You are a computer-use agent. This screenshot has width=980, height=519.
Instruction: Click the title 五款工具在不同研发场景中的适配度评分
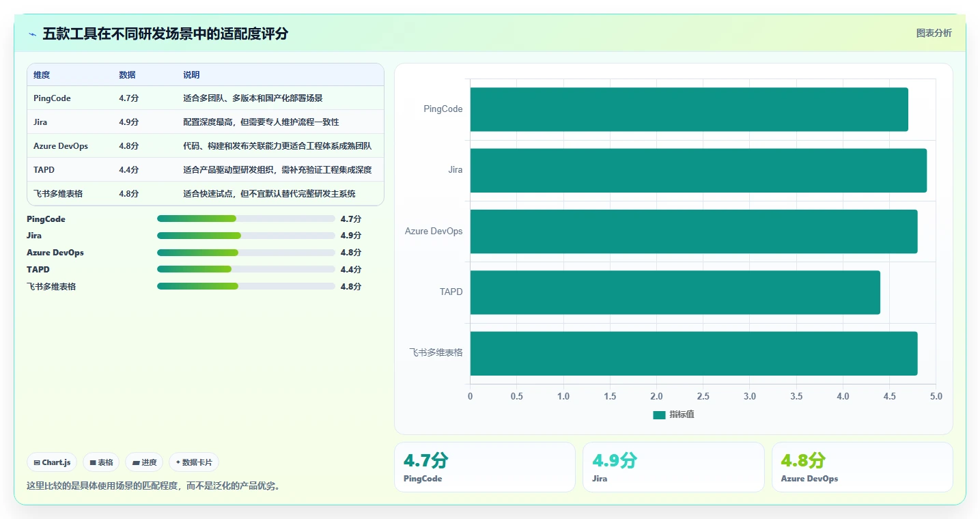coord(165,34)
